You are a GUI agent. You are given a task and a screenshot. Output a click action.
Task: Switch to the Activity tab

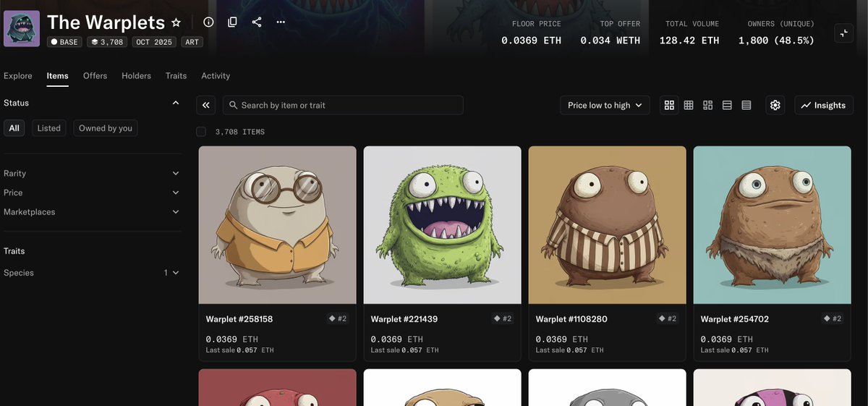pyautogui.click(x=216, y=75)
